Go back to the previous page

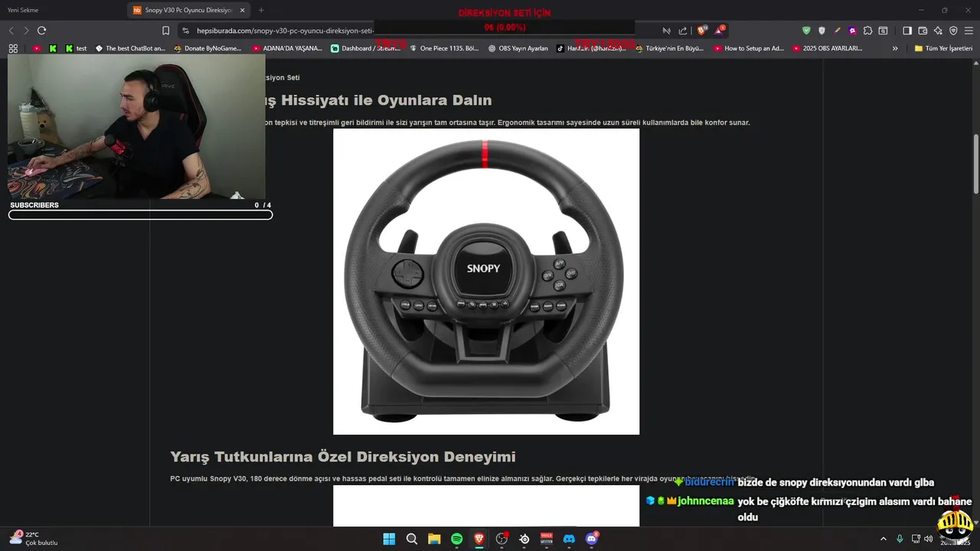pos(11,31)
